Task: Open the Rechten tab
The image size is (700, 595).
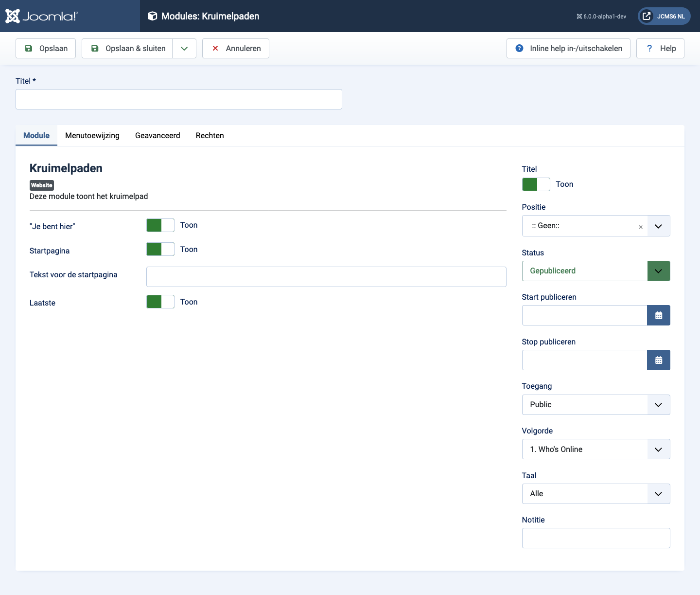Action: (x=210, y=135)
